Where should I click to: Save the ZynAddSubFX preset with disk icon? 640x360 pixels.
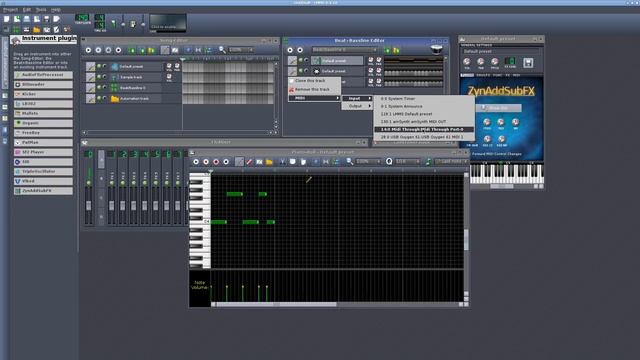pos(528,62)
